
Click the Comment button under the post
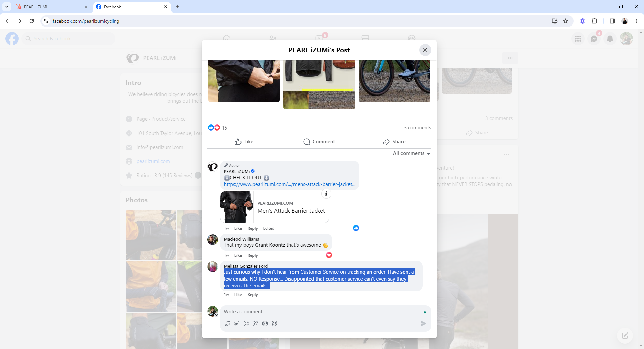(319, 142)
